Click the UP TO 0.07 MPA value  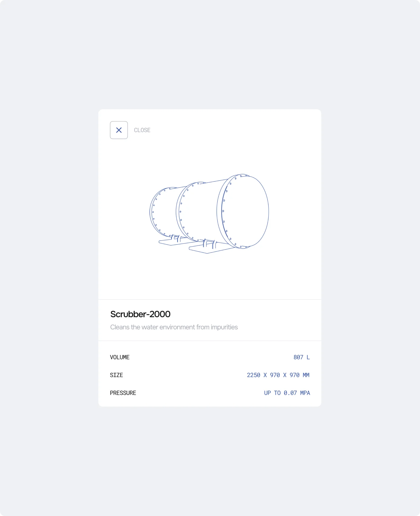(x=287, y=393)
